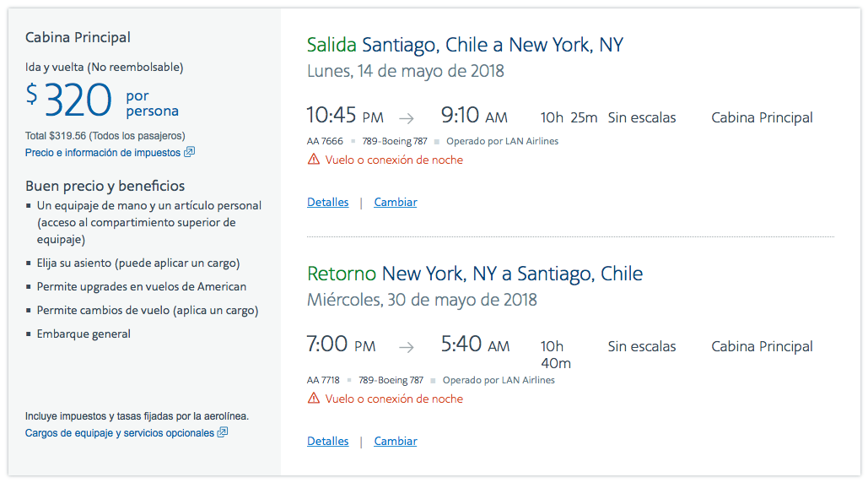868x483 pixels.
Task: Click the Vuelo o conexión de noche warning on departure
Action: click(x=394, y=160)
